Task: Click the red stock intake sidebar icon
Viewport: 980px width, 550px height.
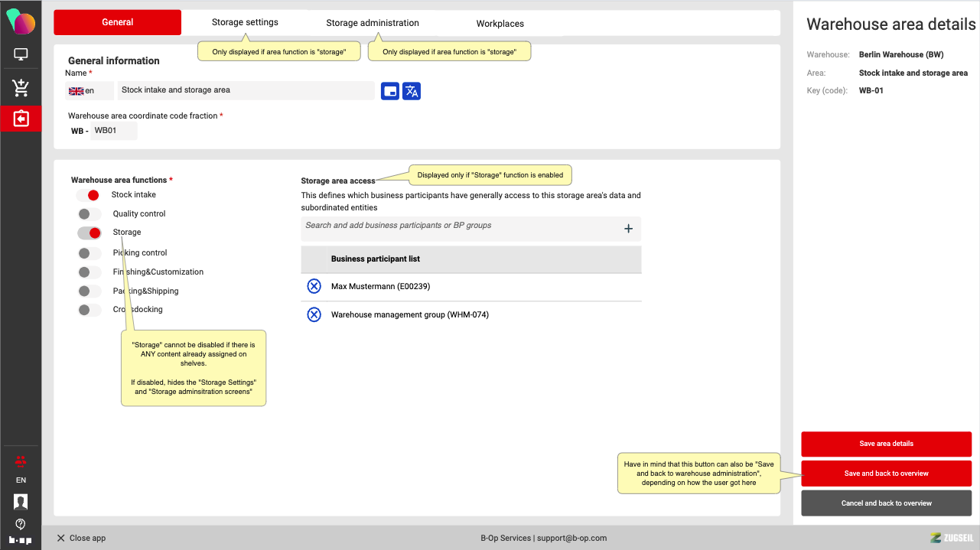Action: coord(21,119)
